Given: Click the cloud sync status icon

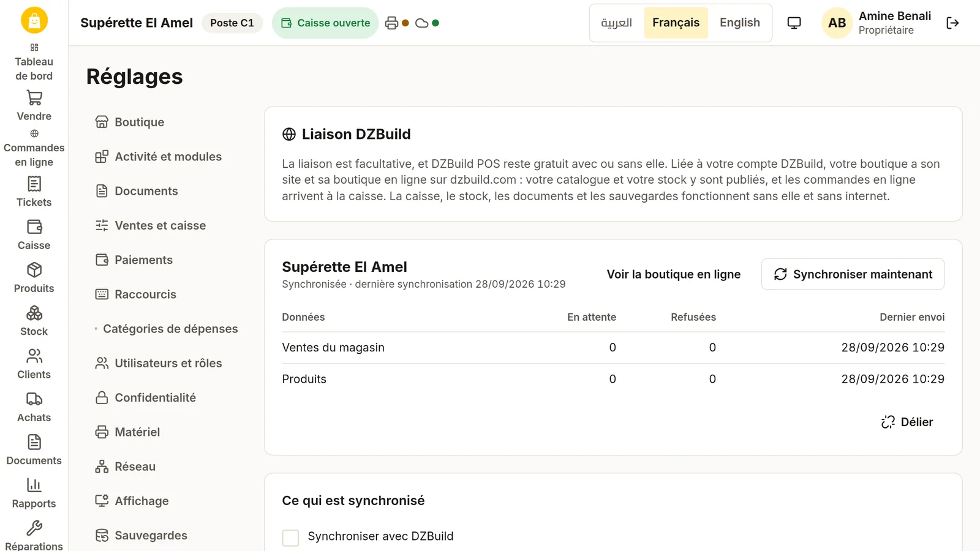Looking at the screenshot, I should coord(422,23).
